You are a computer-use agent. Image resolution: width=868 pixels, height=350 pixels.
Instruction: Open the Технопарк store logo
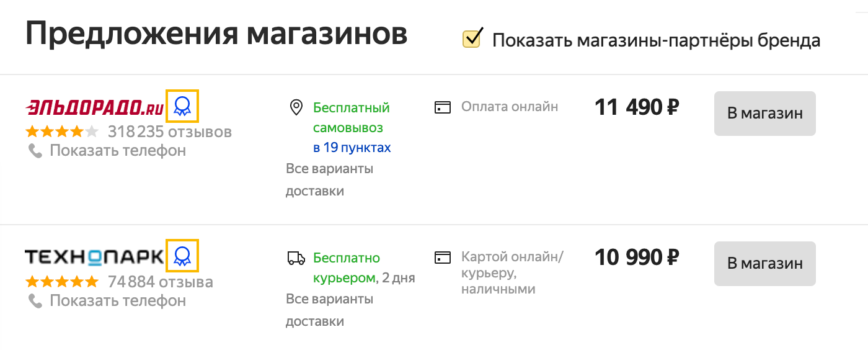click(x=94, y=256)
